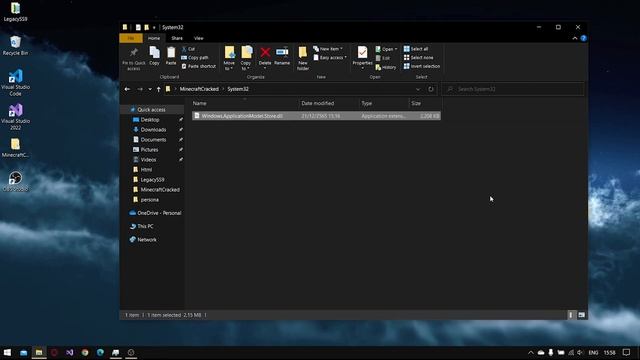Screen dimensions: 640x360
Task: Go up one folder level
Action: click(x=158, y=89)
